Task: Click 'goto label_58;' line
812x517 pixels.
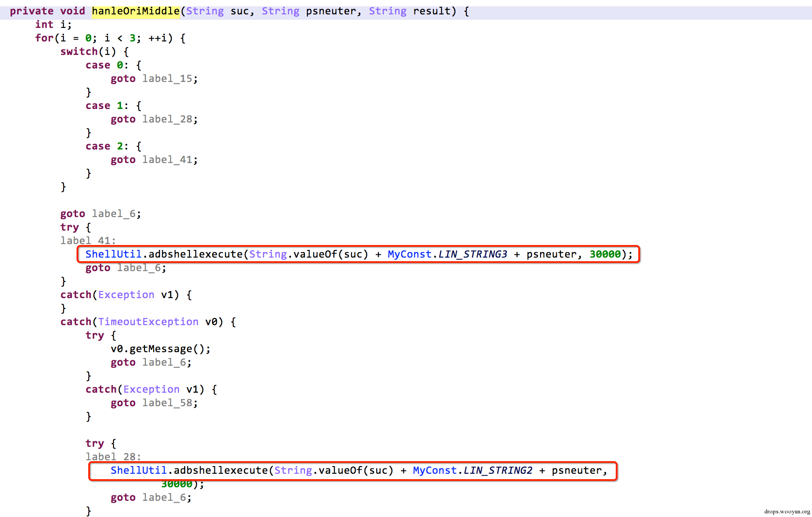Action: 154,403
